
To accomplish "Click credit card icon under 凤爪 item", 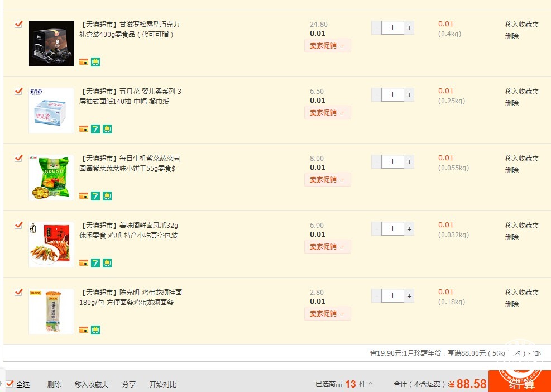I will 84,263.
